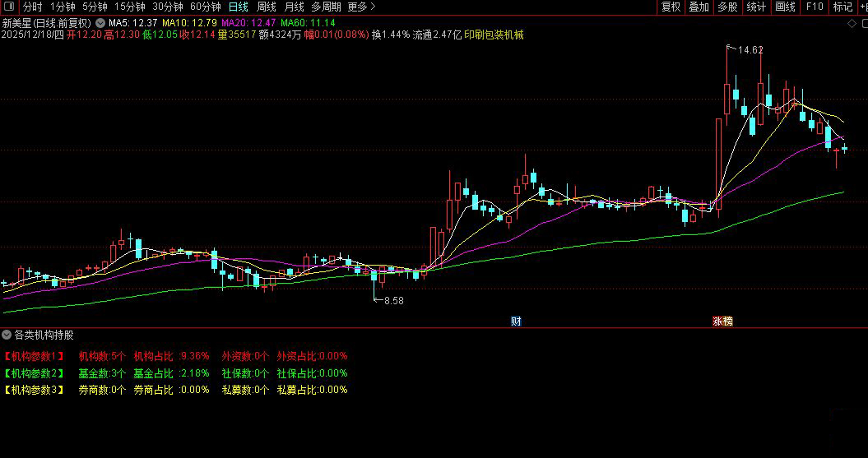Switch to the 月线 monthly tab
The image size is (868, 458).
tap(294, 7)
